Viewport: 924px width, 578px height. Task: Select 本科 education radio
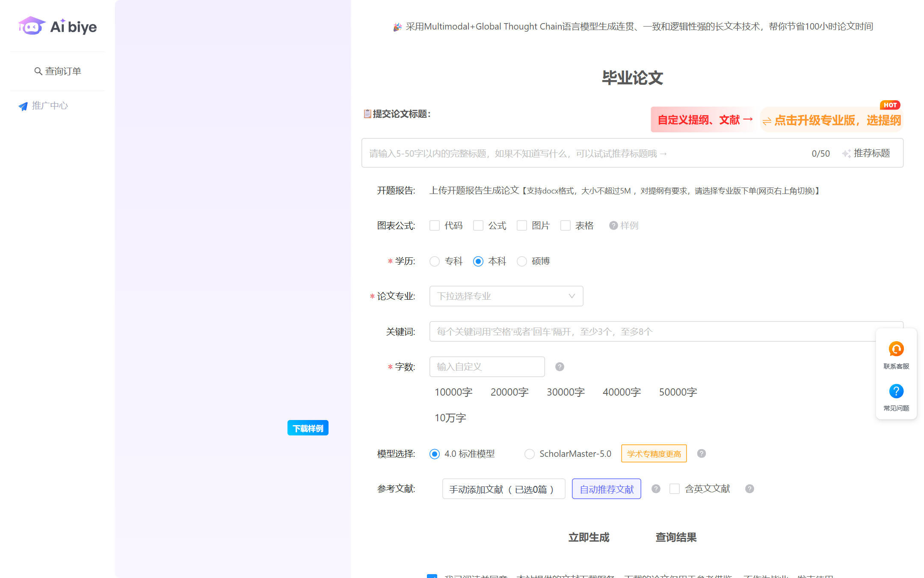(478, 261)
